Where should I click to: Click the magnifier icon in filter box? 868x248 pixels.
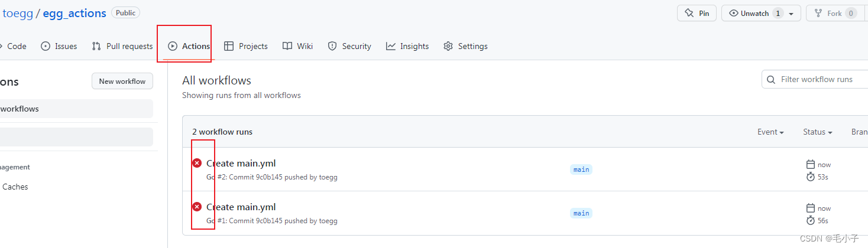click(x=771, y=79)
